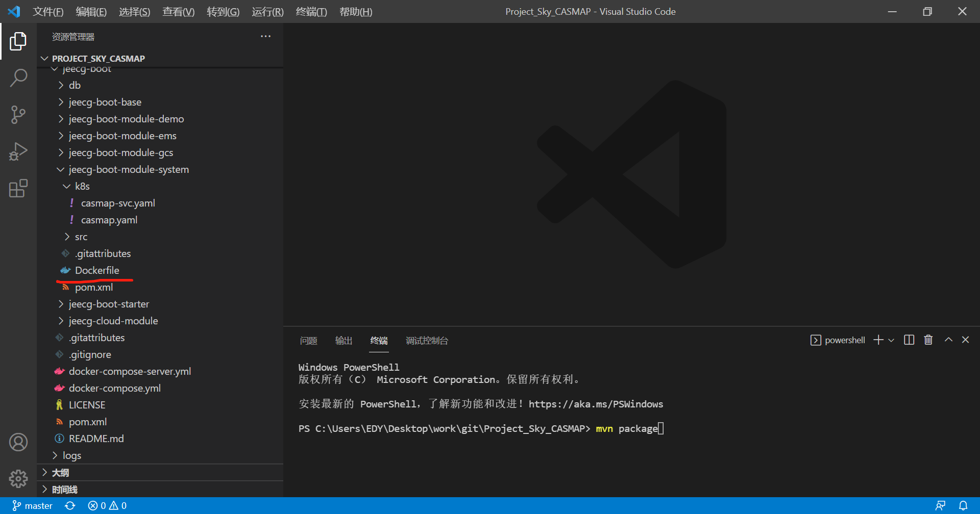The image size is (980, 514).
Task: Click the master branch in status bar
Action: point(33,506)
